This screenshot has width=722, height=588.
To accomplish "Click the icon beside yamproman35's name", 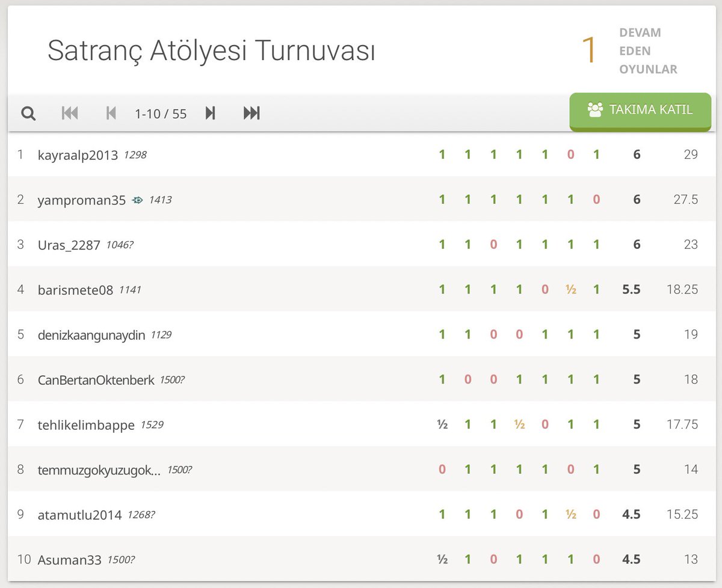I will pyautogui.click(x=137, y=200).
